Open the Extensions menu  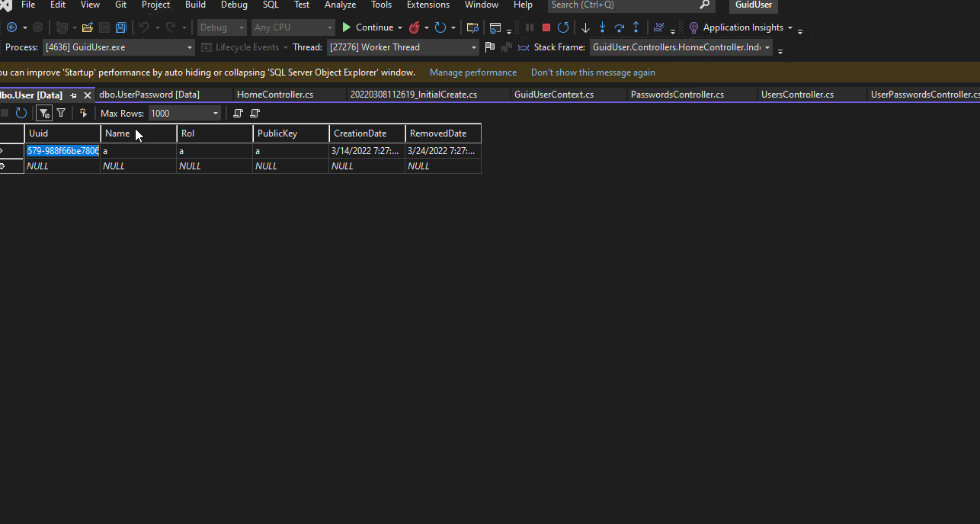click(428, 5)
